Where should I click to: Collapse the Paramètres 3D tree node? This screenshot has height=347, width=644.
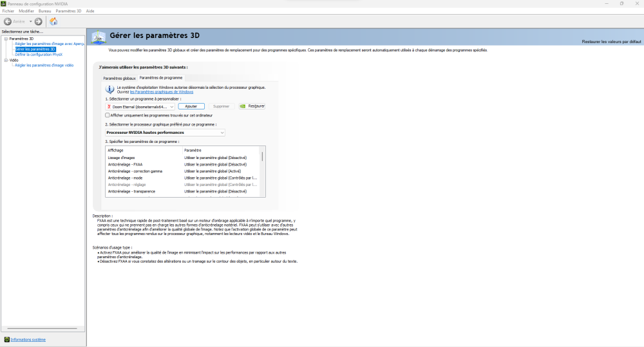click(x=6, y=39)
